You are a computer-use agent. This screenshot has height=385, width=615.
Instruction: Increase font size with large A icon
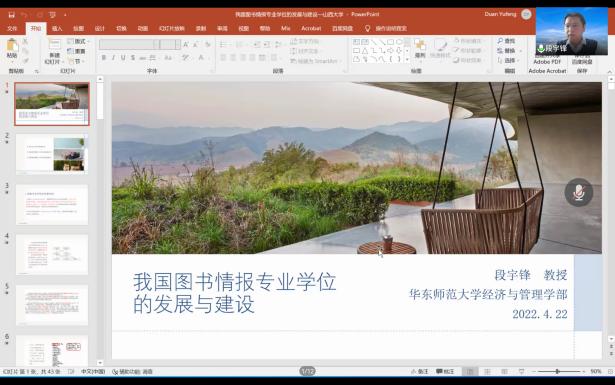point(186,44)
